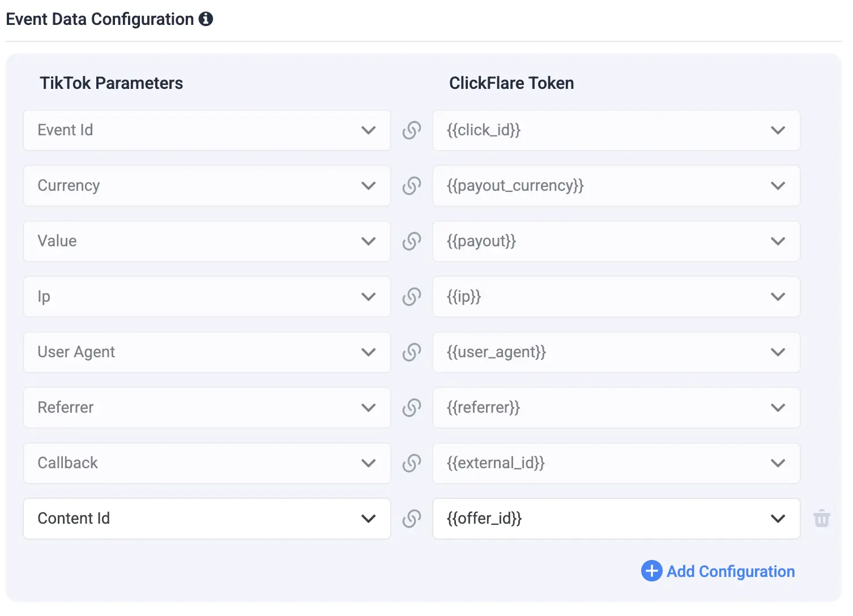Open the Value parameter dropdown
The image size is (853, 616).
(207, 241)
